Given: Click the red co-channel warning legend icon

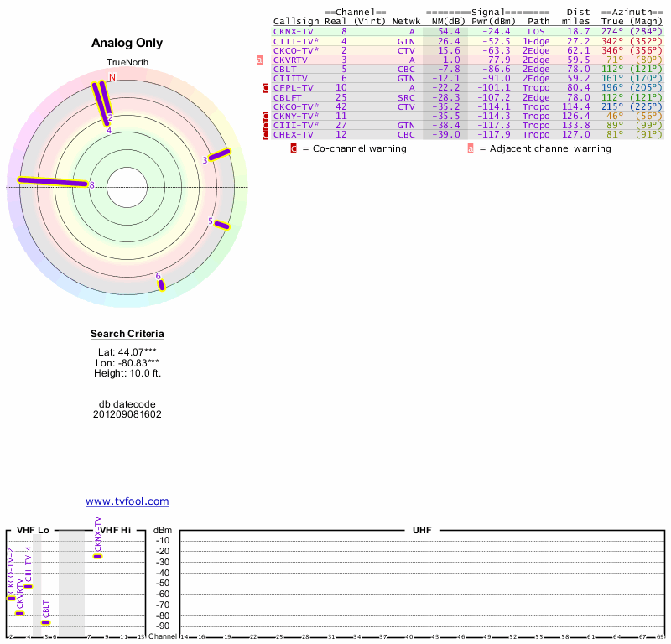Looking at the screenshot, I should pos(294,148).
